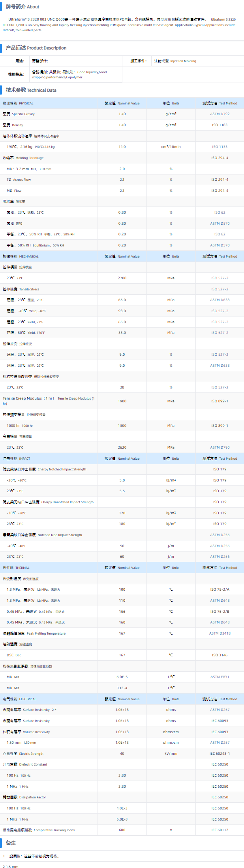Click the unnotched Charpy value 180

(122, 524)
